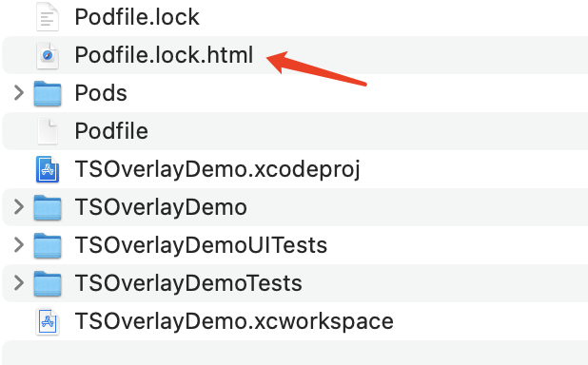Click the Xcode project icon for TSOverlayDemo.xcodeproj
Screen dimensions: 588x365
coord(48,169)
